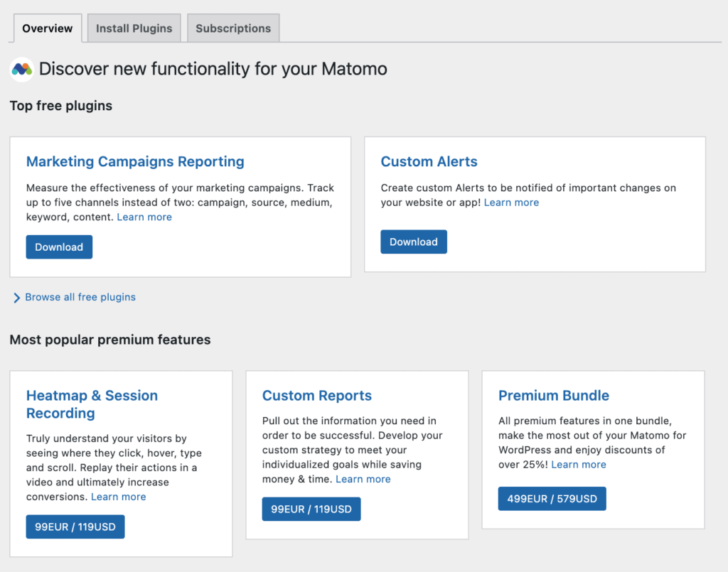Download the Marketing Campaigns Reporting plugin
Image resolution: width=728 pixels, height=572 pixels.
[59, 247]
